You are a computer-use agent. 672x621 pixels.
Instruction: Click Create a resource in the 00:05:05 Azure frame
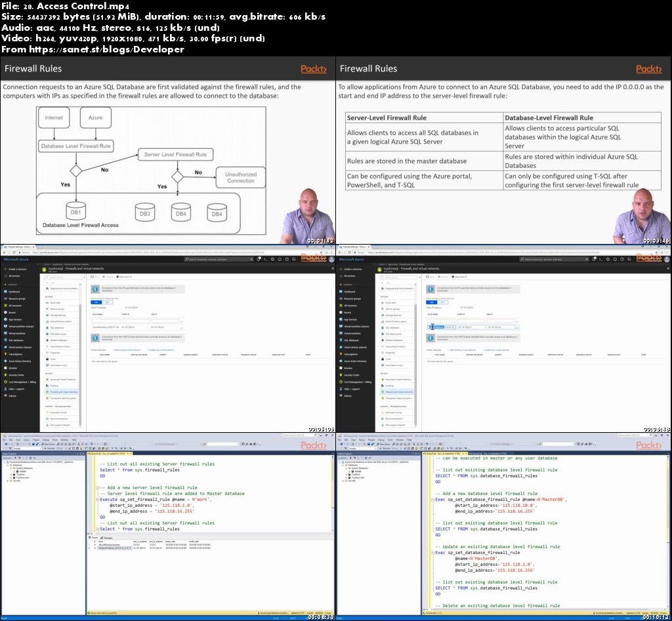click(16, 270)
